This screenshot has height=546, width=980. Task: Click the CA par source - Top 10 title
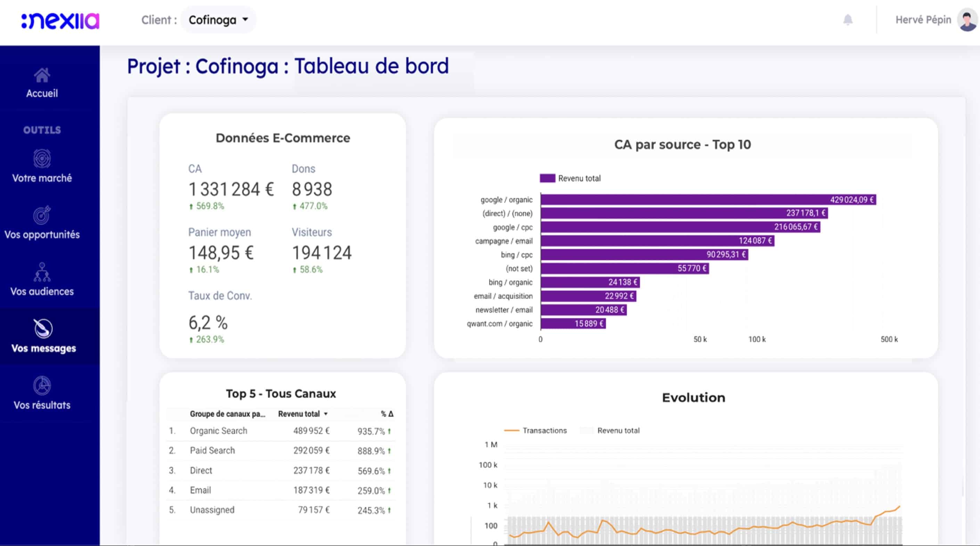click(x=683, y=144)
